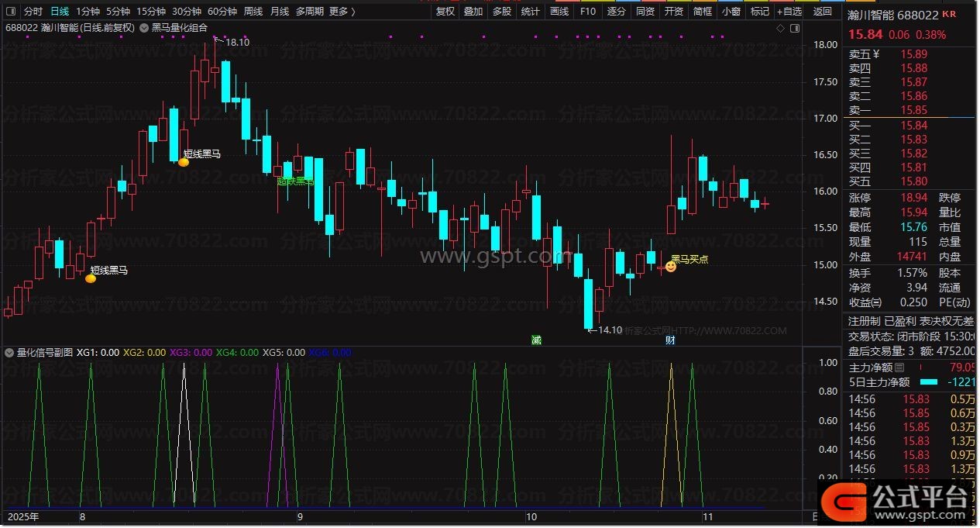
Task: Toggle 复权 price adjustment
Action: (445, 12)
